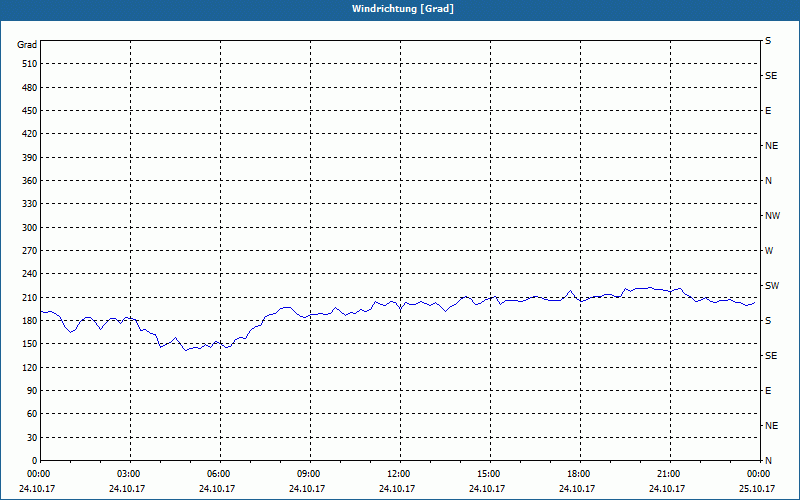Click the '09:00' time axis label
The height and width of the screenshot is (500, 800).
[x=310, y=474]
